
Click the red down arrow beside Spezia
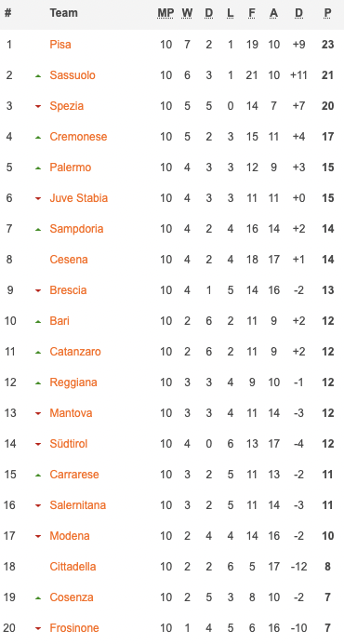pyautogui.click(x=38, y=106)
